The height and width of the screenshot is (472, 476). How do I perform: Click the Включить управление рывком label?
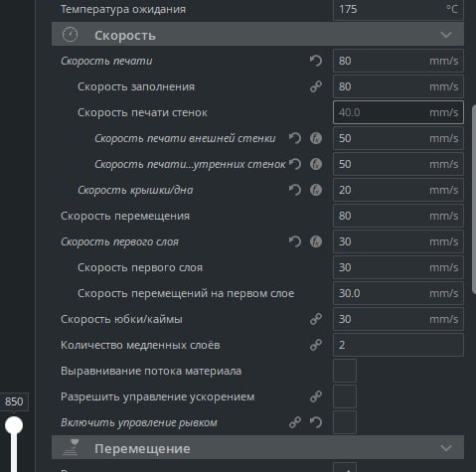point(139,423)
